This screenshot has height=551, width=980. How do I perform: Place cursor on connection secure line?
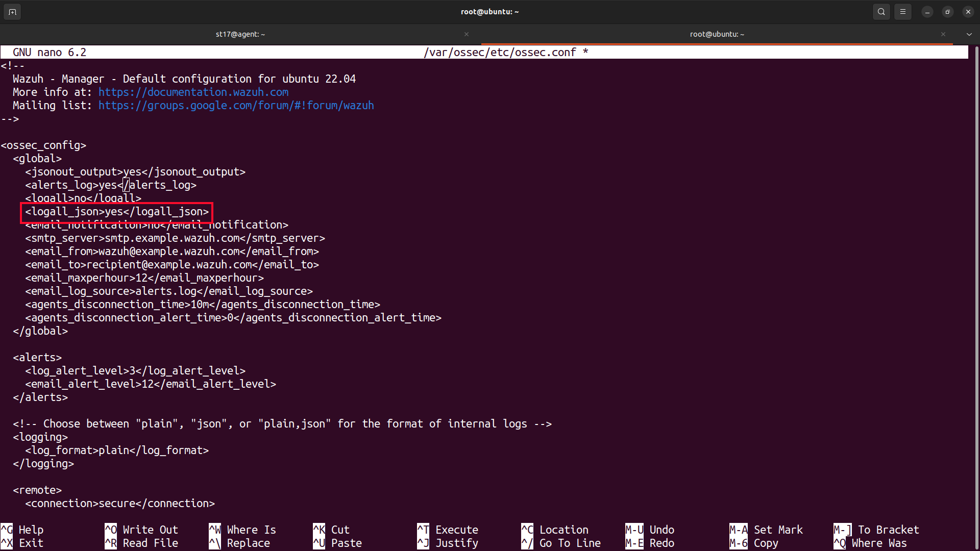coord(120,504)
